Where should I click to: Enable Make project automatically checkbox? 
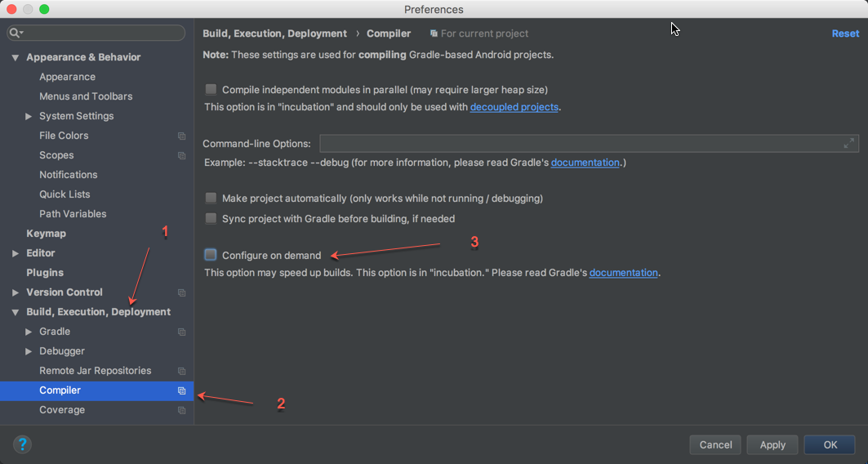(x=211, y=198)
